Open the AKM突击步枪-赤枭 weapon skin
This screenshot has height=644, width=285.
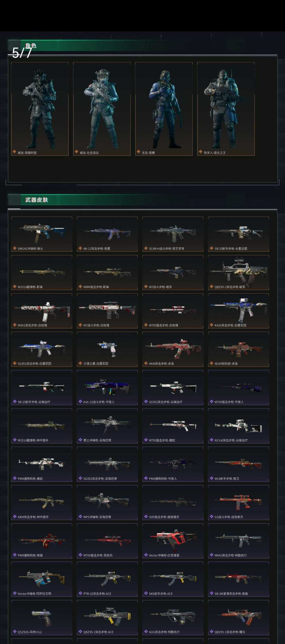173,349
